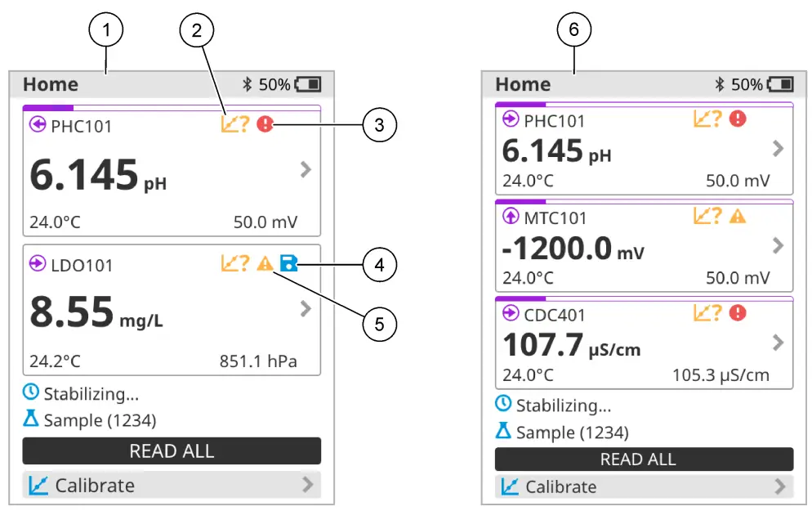Open the CDC401 card chevron
Image resolution: width=812 pixels, height=511 pixels.
tap(778, 342)
